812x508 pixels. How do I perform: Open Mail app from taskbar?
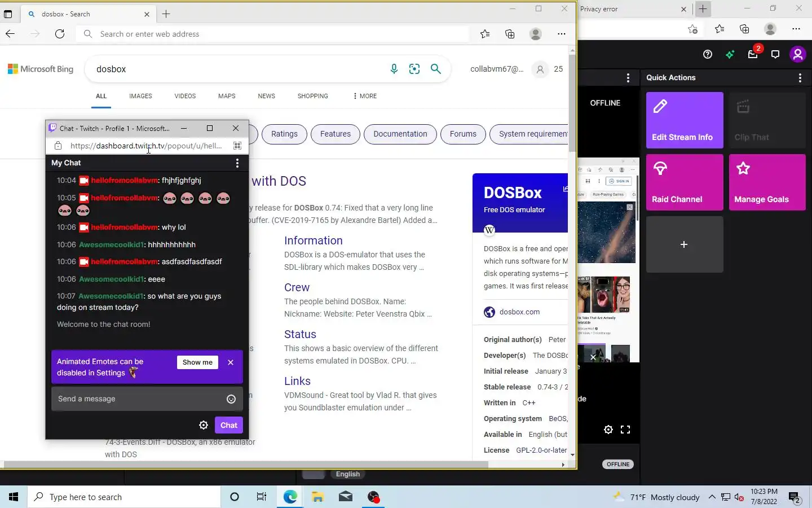click(x=346, y=497)
